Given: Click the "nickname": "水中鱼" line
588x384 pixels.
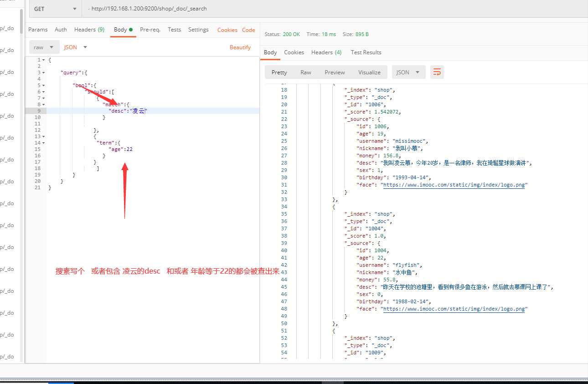Looking at the screenshot, I should click(x=387, y=272).
